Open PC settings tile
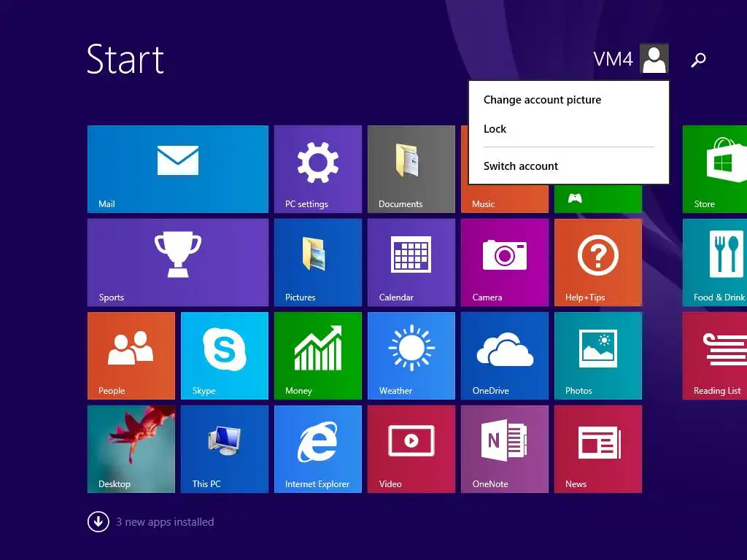This screenshot has width=747, height=560. (318, 169)
